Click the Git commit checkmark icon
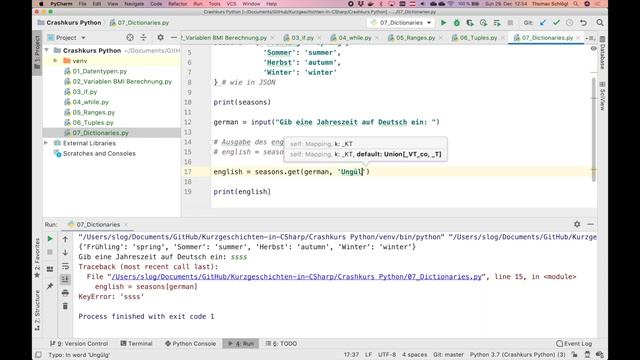The height and width of the screenshot is (360, 640). tap(556, 23)
